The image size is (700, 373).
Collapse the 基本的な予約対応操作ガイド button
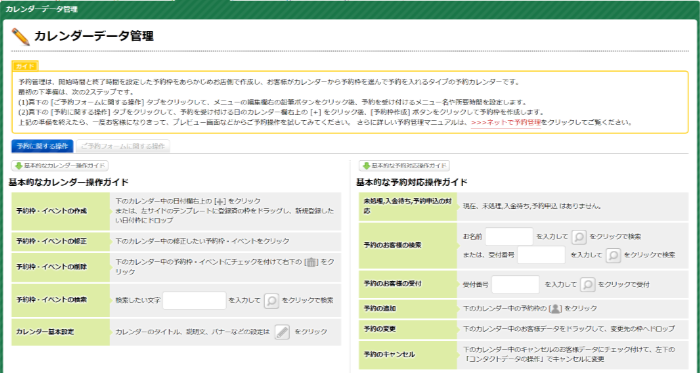click(x=404, y=166)
